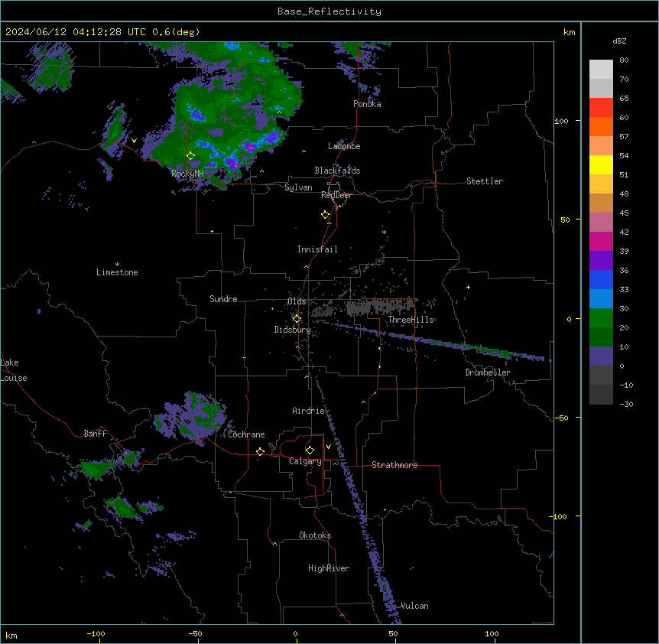Click the yellow 54 dBZ legend swatch
This screenshot has width=659, height=644.
pyautogui.click(x=601, y=164)
